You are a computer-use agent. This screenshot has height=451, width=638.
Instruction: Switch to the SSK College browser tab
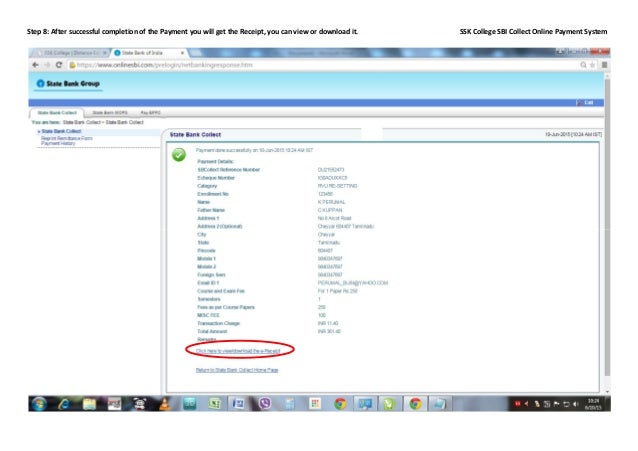pyautogui.click(x=71, y=53)
